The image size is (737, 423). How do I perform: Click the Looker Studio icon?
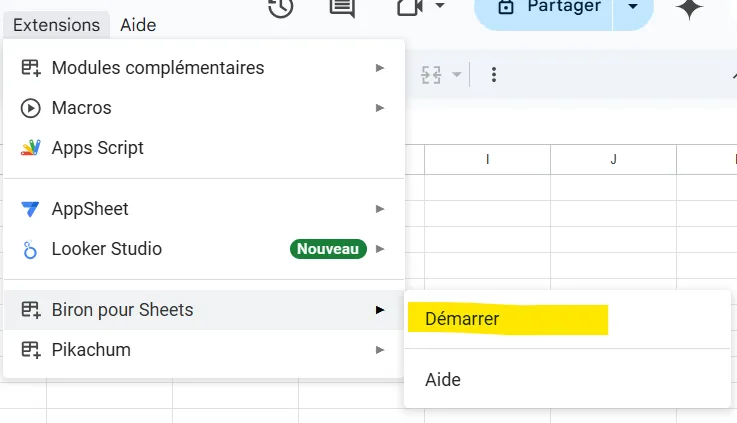[30, 250]
